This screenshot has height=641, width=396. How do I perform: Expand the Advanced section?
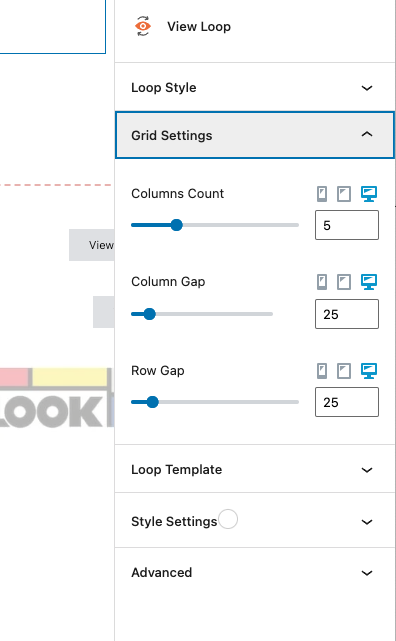point(255,572)
